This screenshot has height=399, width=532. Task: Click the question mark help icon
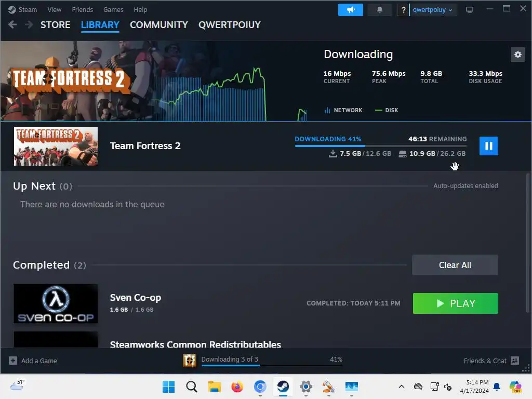click(403, 10)
